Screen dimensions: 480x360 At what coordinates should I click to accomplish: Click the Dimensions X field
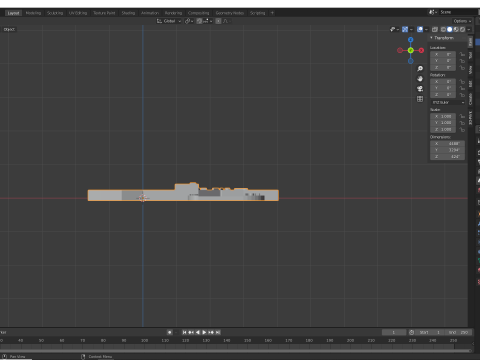448,144
